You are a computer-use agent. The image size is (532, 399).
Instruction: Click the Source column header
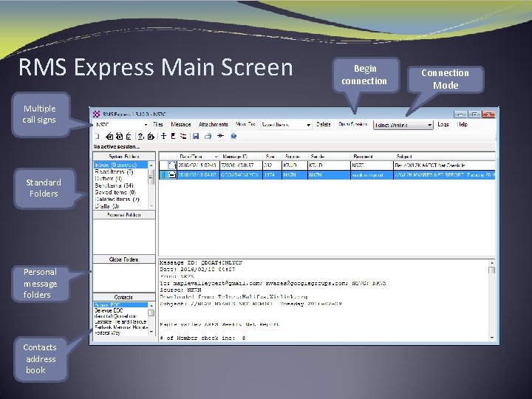coord(295,157)
